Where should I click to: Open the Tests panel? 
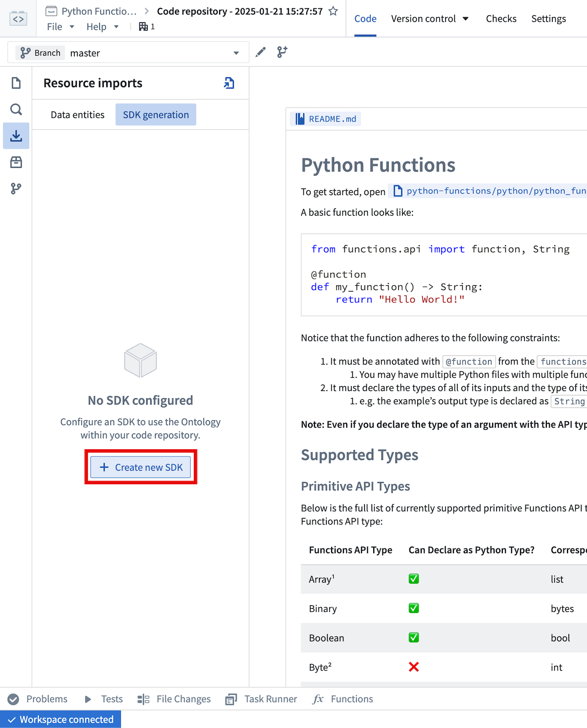pos(103,699)
